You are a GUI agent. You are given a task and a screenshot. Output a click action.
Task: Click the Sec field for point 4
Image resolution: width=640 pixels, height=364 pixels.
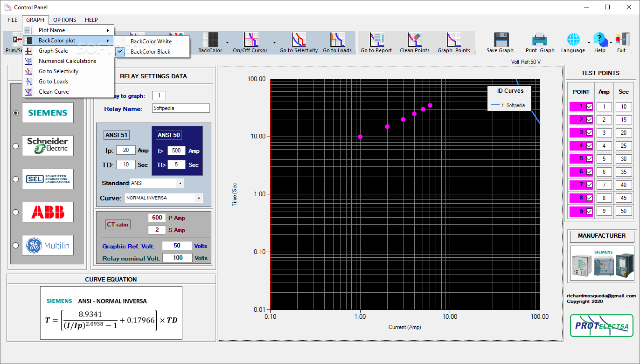pyautogui.click(x=624, y=146)
